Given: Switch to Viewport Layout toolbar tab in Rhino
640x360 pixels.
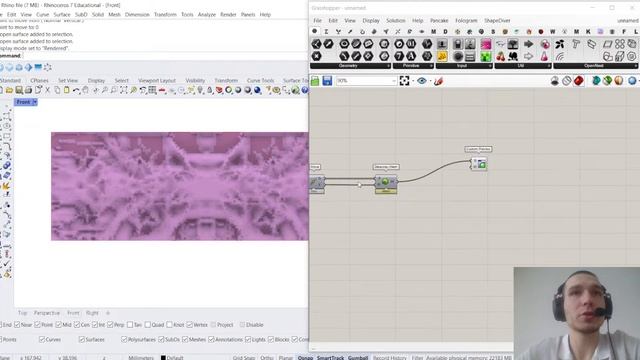Looking at the screenshot, I should click(x=157, y=80).
